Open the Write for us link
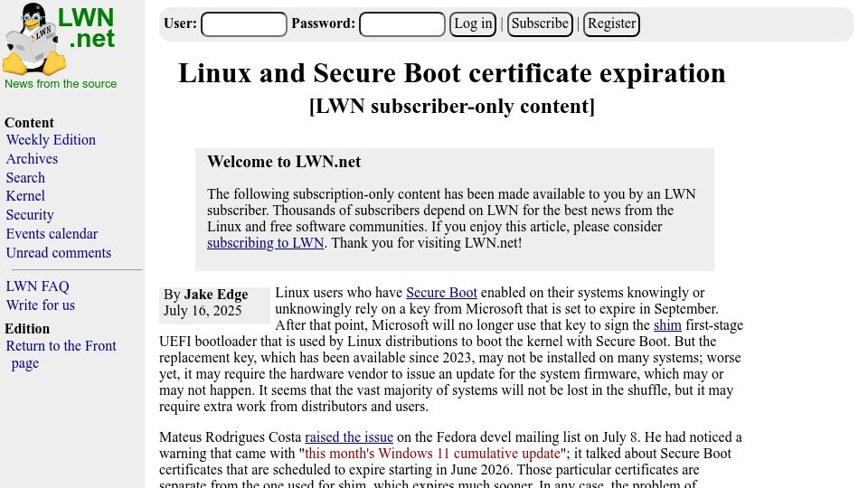This screenshot has height=488, width=868. tap(41, 305)
